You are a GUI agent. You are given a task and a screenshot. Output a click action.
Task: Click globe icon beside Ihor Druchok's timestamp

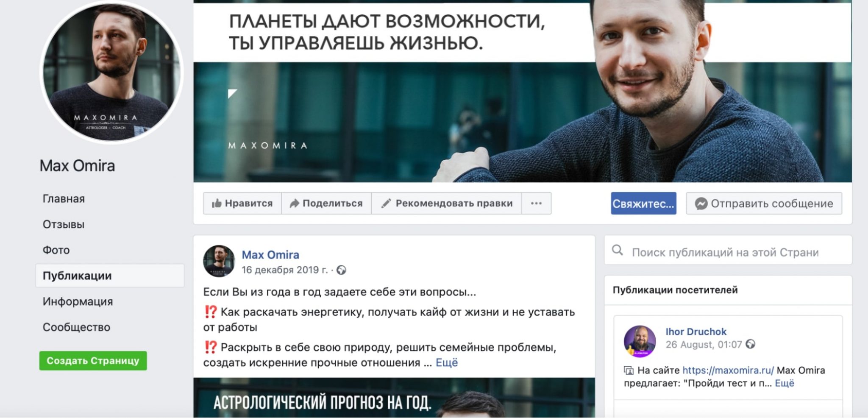click(750, 344)
